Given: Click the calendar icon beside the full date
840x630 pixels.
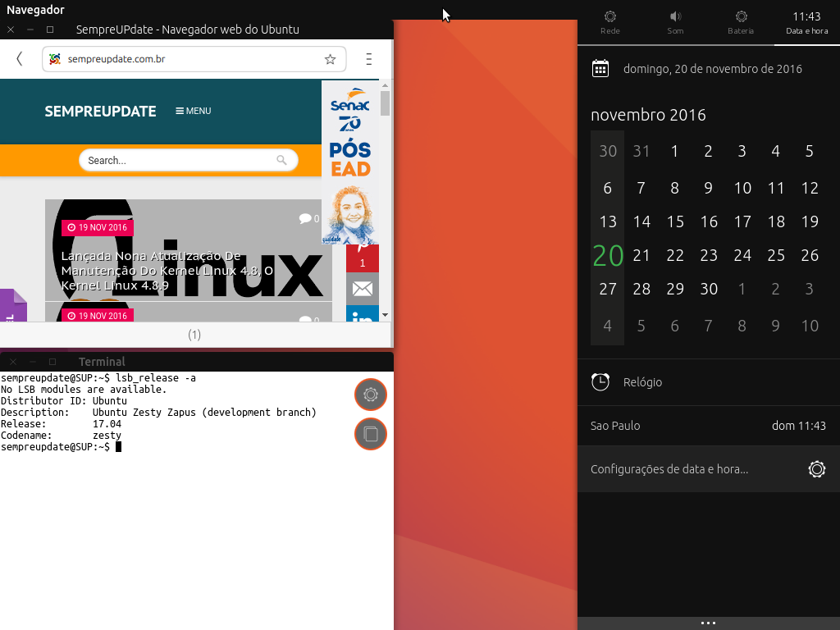Looking at the screenshot, I should pos(600,69).
